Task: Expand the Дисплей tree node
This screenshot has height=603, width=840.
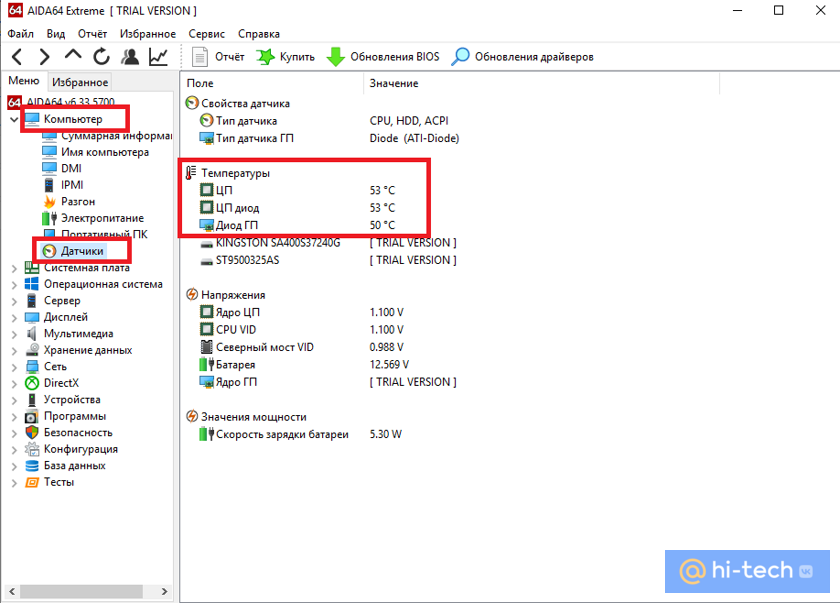Action: point(14,318)
